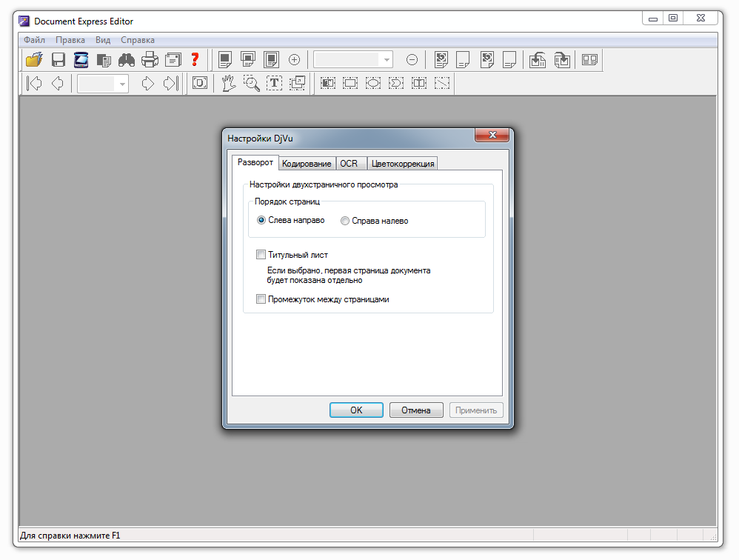
Task: Open the zoom level dropdown in toolbar
Action: click(x=387, y=60)
